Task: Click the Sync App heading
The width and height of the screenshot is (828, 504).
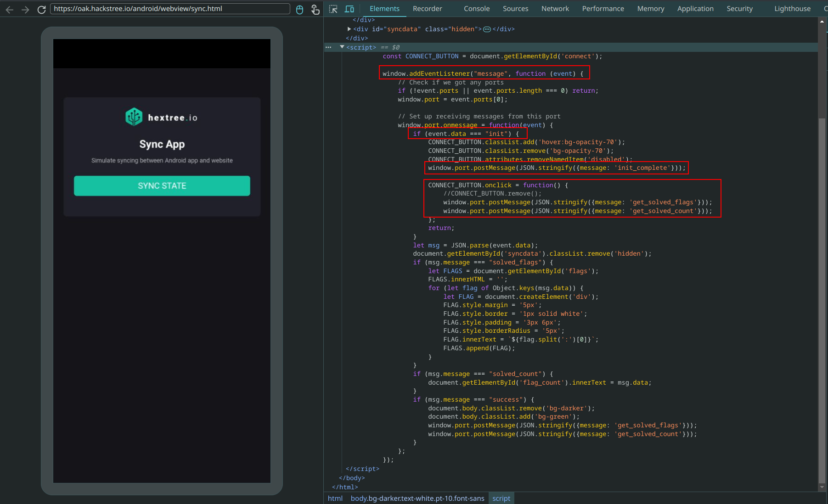Action: point(162,144)
